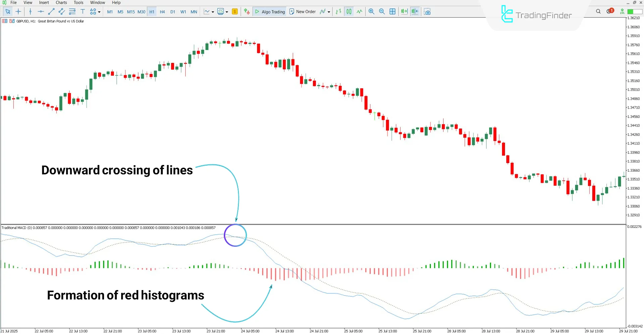Screen dimensions: 644x334
Task: Open the Fibonacci retracement tool
Action: 72,12
